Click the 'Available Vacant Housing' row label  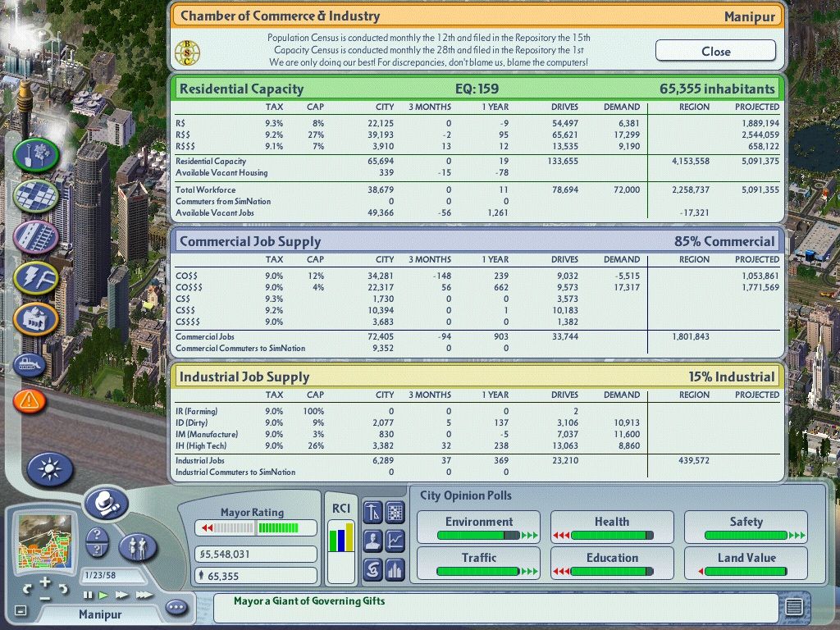221,172
